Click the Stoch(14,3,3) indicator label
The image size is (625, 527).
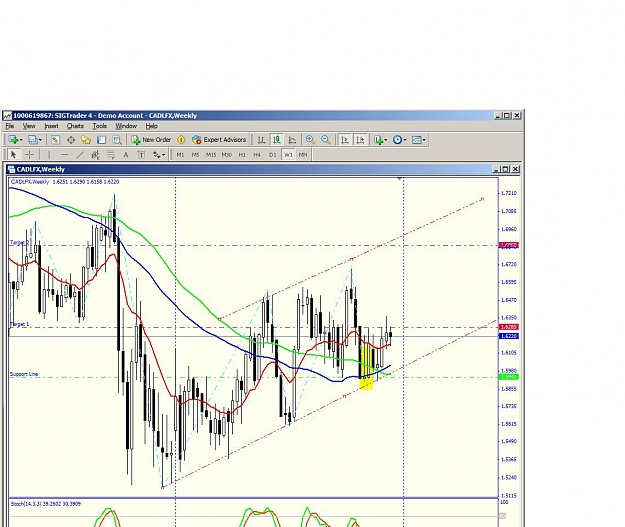[46, 504]
